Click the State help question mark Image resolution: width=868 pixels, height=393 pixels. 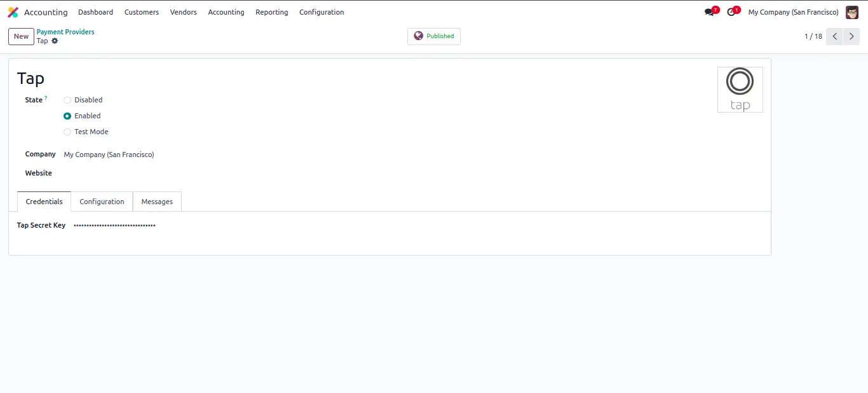pyautogui.click(x=46, y=98)
